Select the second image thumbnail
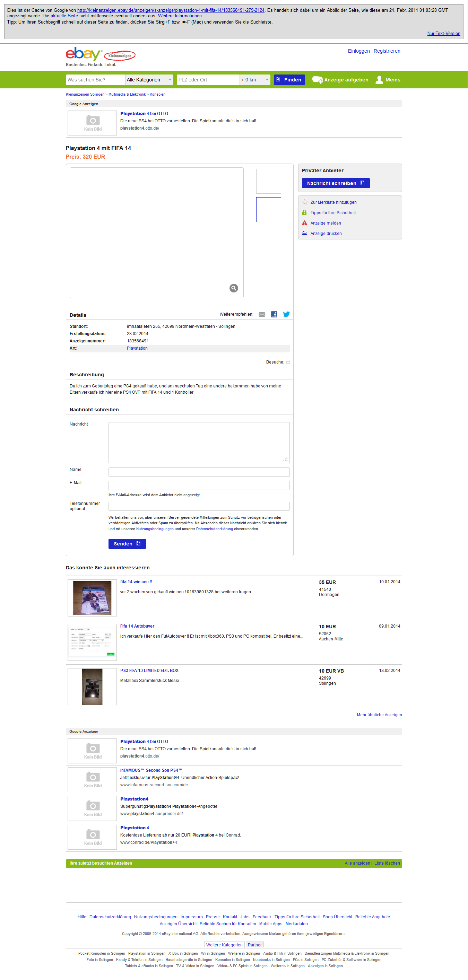The width and height of the screenshot is (468, 980). (x=269, y=210)
